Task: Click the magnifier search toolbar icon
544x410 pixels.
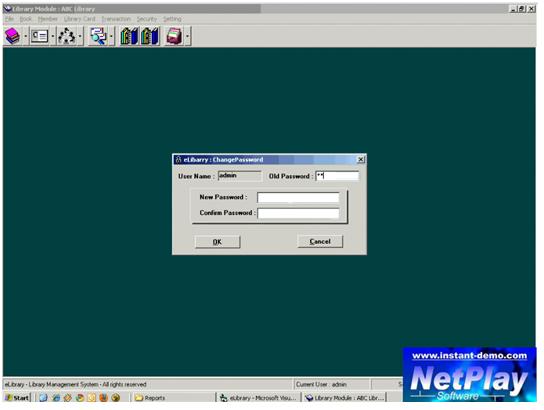Action: [x=98, y=36]
